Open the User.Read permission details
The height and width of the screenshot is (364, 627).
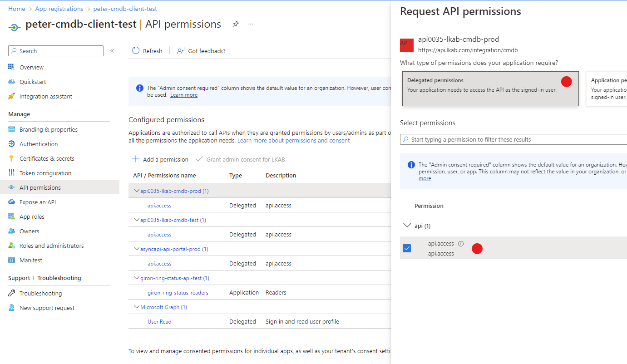(159, 321)
